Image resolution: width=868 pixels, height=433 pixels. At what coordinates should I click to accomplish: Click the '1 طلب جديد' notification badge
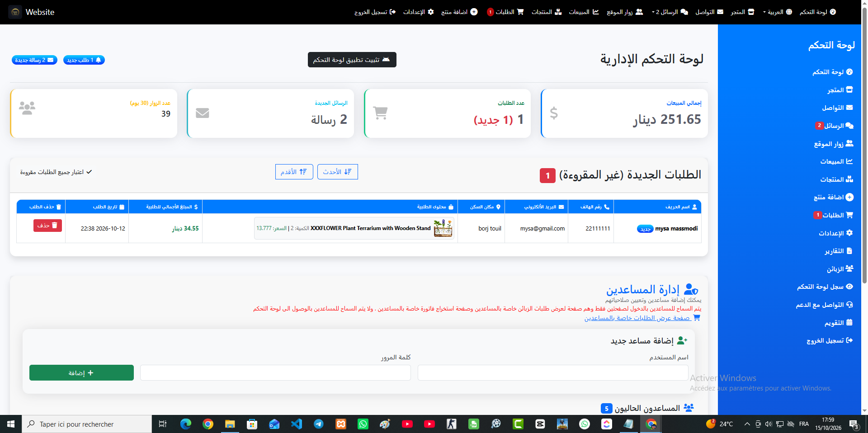(x=84, y=60)
